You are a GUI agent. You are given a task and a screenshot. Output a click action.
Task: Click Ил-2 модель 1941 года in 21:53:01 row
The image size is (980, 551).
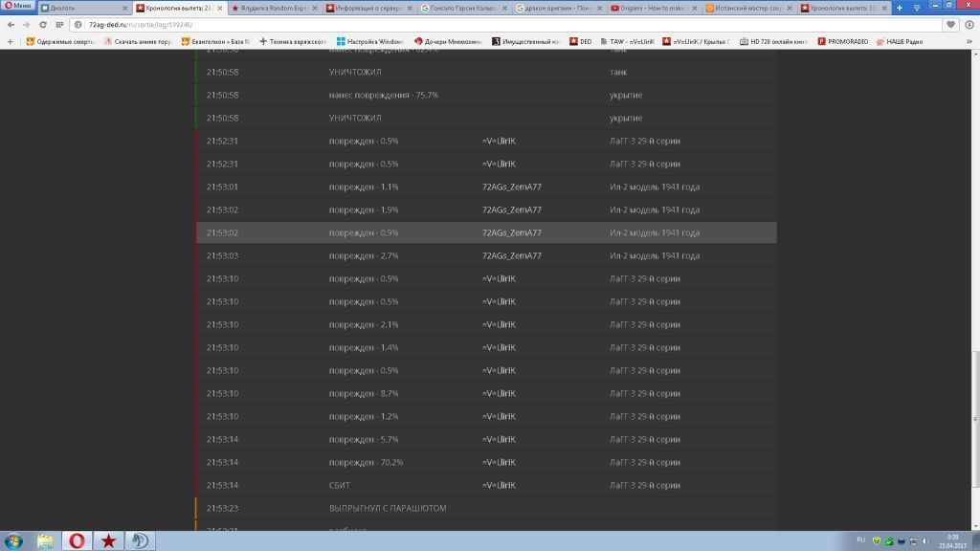tap(655, 187)
